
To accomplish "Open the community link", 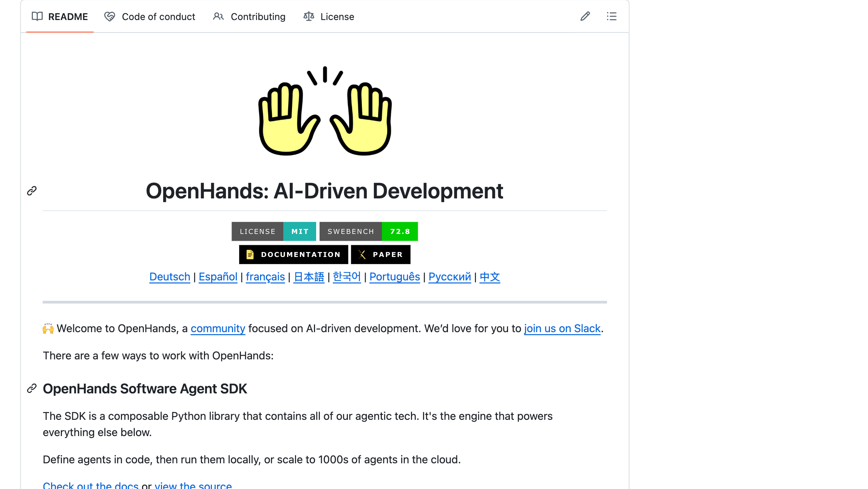I will click(218, 328).
